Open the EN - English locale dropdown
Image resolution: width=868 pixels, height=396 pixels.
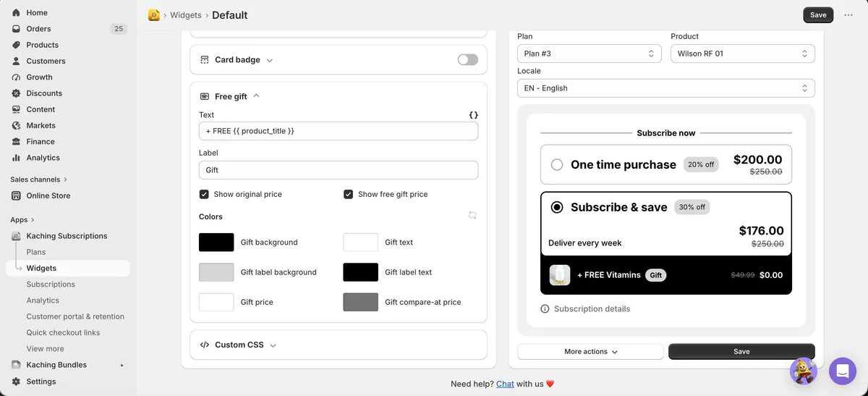click(x=666, y=88)
